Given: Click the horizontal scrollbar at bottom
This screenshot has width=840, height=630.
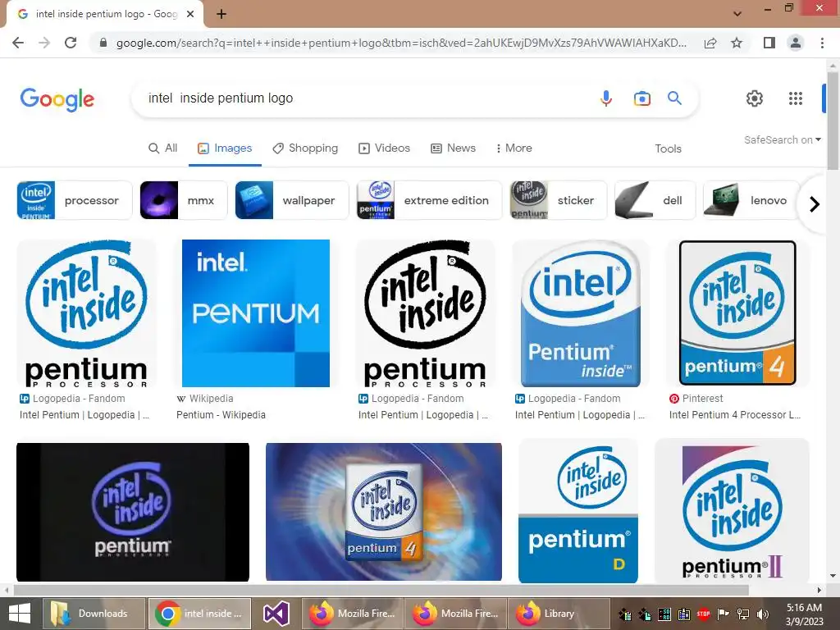Looking at the screenshot, I should (381, 590).
